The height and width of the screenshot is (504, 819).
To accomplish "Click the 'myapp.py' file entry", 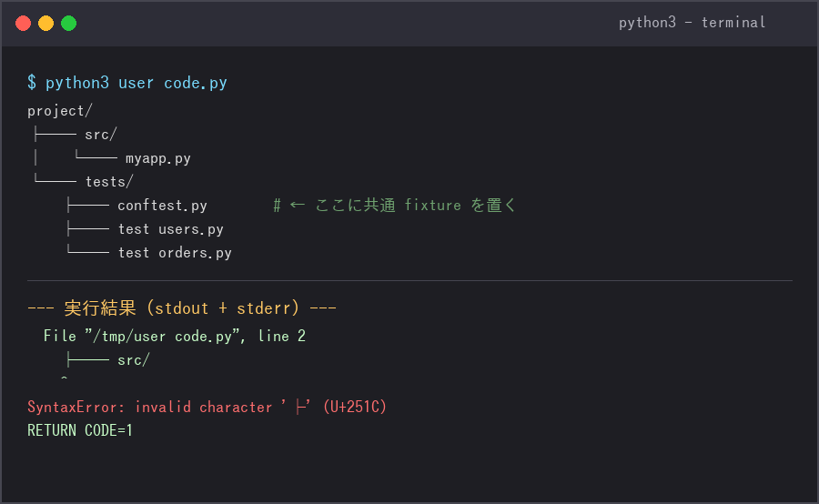I will coord(158,158).
